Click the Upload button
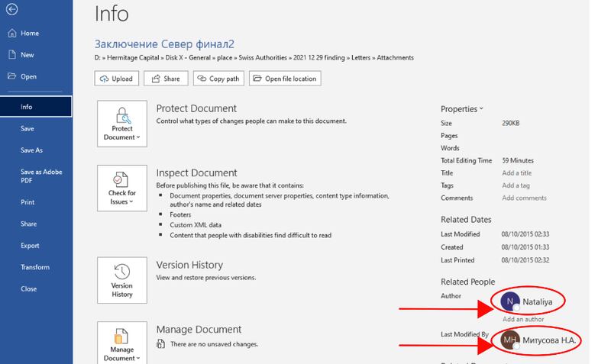The width and height of the screenshot is (611, 364). pos(116,79)
